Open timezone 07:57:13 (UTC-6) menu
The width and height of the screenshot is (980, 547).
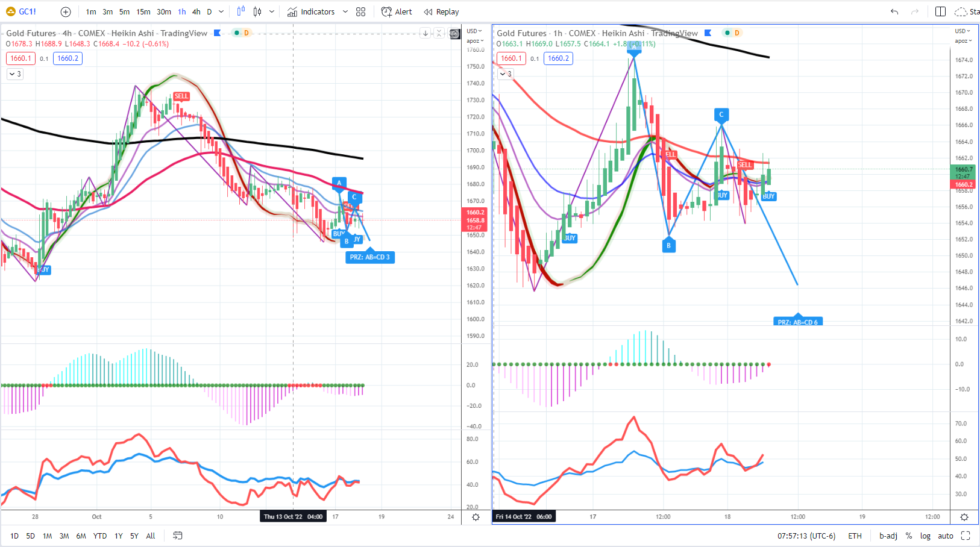pyautogui.click(x=806, y=536)
